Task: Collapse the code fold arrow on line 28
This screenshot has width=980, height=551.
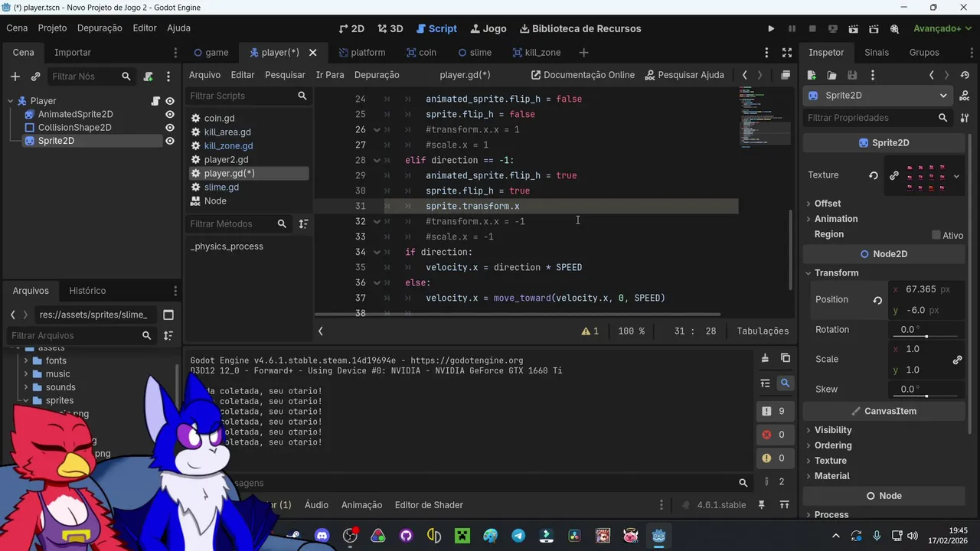Action: pyautogui.click(x=377, y=160)
